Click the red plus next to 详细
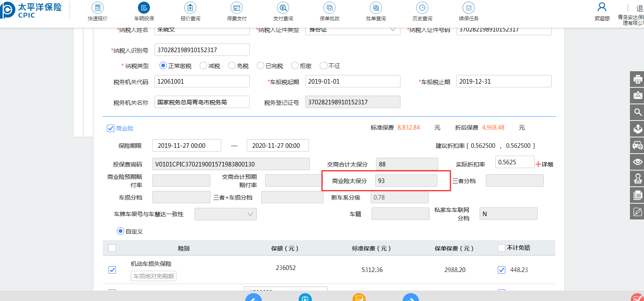 [538, 164]
